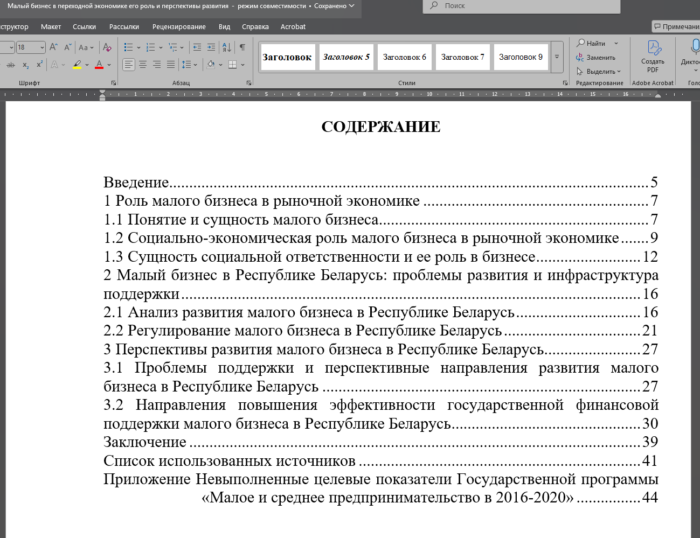Open the Найти dropdown arrow
The height and width of the screenshot is (538, 700).
pos(616,43)
